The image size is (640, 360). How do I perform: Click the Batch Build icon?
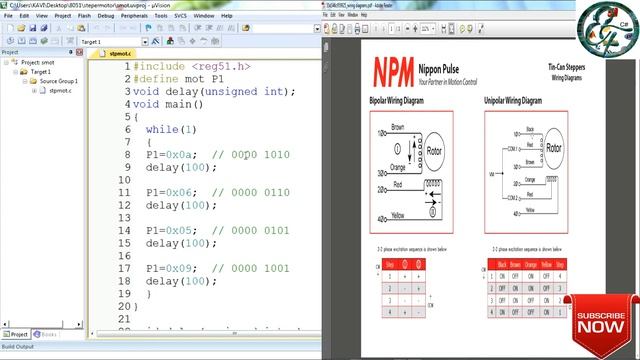point(44,41)
